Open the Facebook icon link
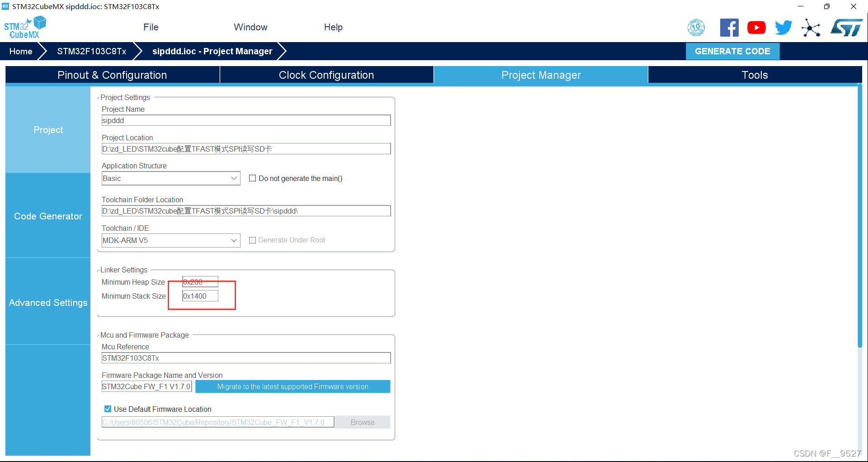 [729, 28]
